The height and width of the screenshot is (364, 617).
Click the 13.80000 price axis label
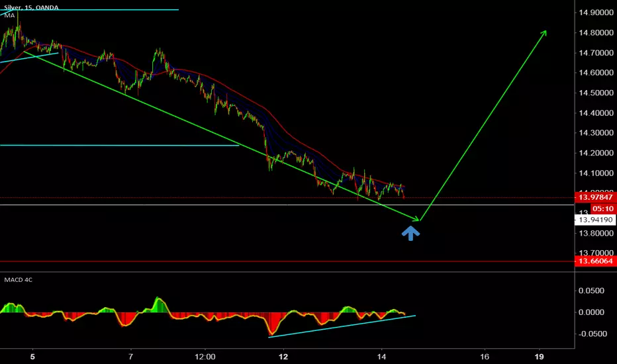pos(596,233)
